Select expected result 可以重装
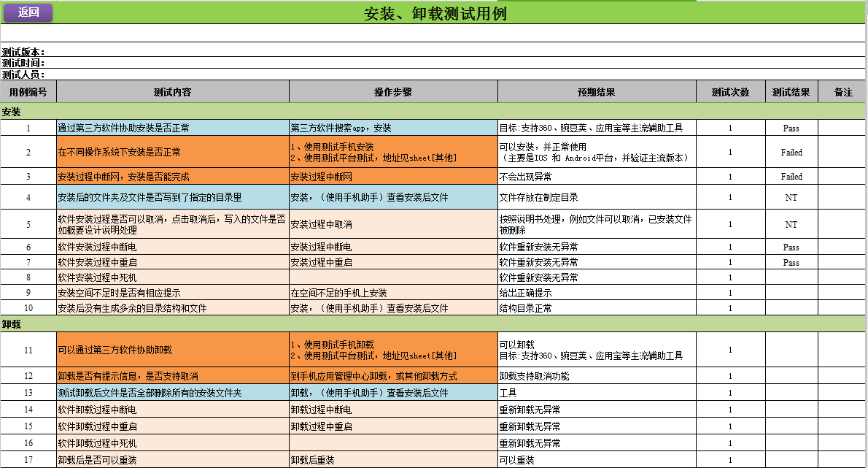The image size is (868, 468). (597, 460)
